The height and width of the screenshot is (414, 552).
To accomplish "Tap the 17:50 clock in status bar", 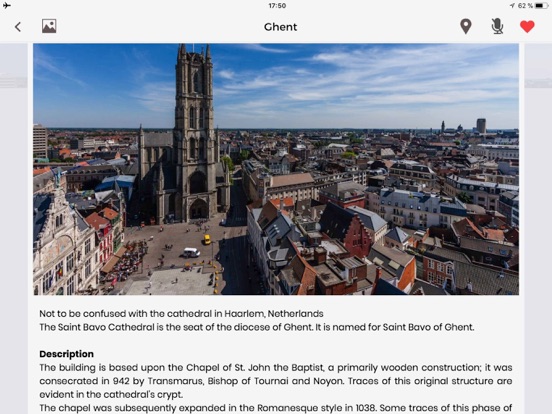I will tap(277, 6).
